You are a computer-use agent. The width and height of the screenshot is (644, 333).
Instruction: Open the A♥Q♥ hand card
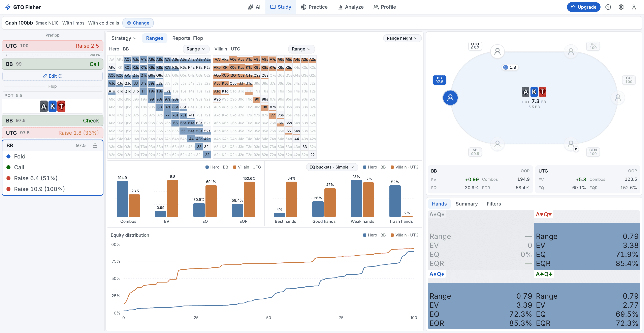point(587,240)
